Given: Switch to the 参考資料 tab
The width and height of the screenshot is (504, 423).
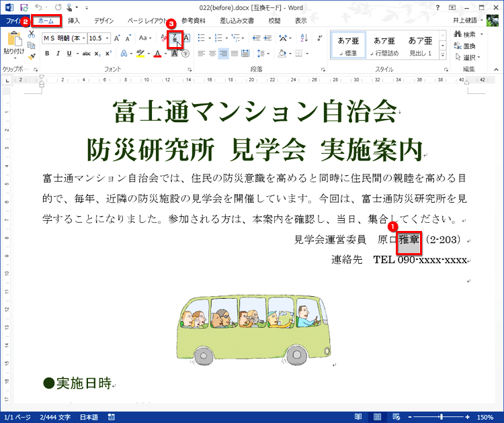Looking at the screenshot, I should click(x=194, y=21).
